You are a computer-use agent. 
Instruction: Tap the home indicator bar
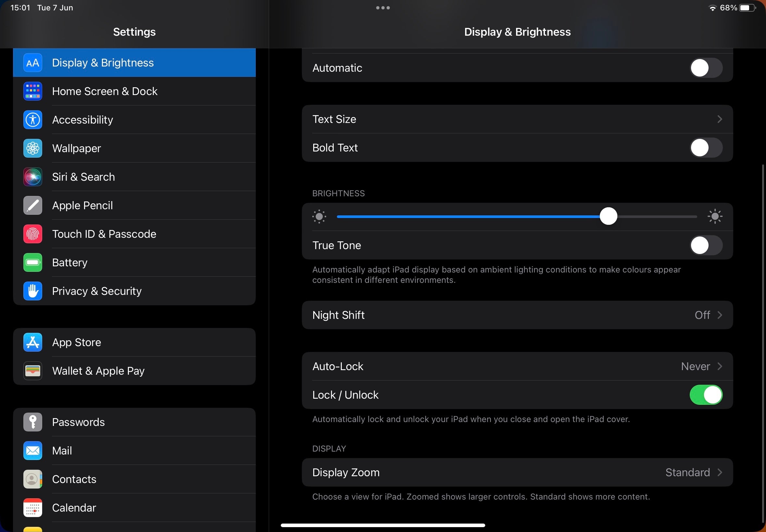pos(383,525)
